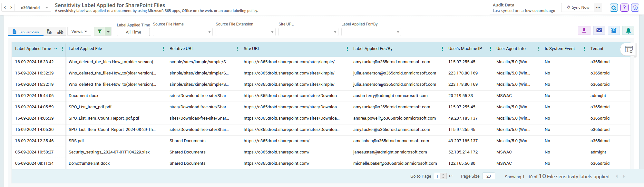Click the Go to Page stepper arrows
644x187 pixels.
(x=444, y=176)
